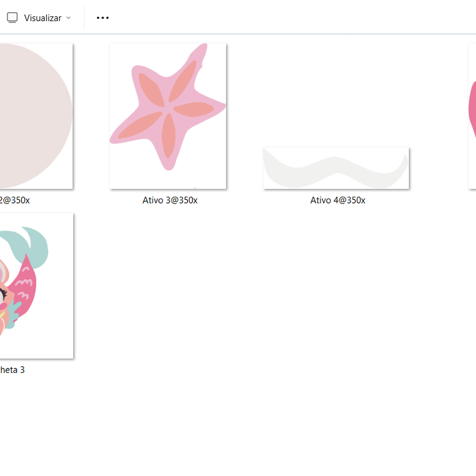This screenshot has height=476, width=476.
Task: Click the file name ending in '2@350x'
Action: click(15, 200)
